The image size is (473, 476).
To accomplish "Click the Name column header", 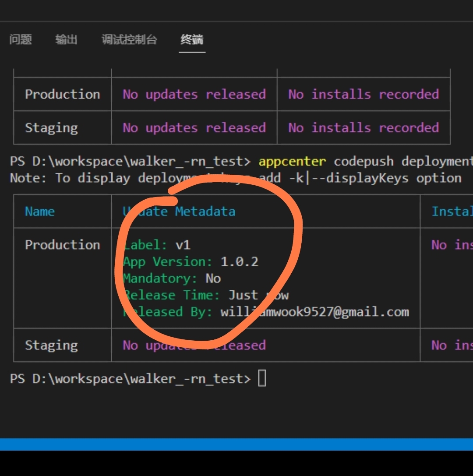I will coord(40,212).
